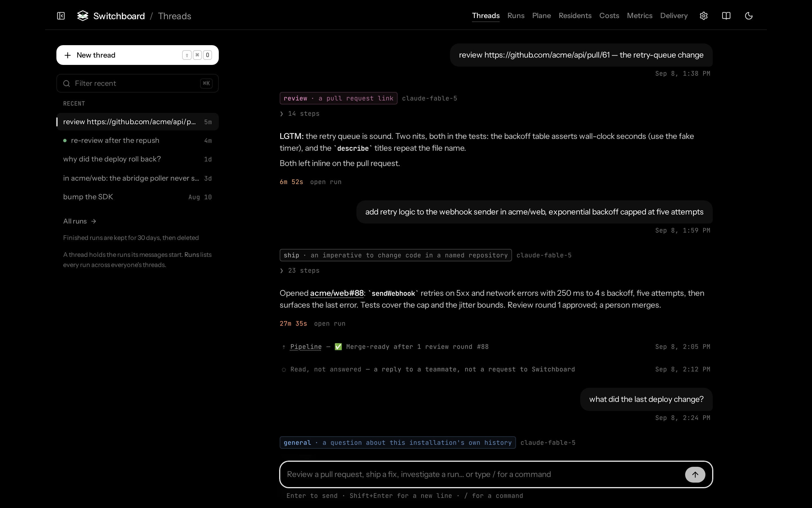The width and height of the screenshot is (812, 508).
Task: Collapse the sidebar panel icon
Action: pos(61,16)
